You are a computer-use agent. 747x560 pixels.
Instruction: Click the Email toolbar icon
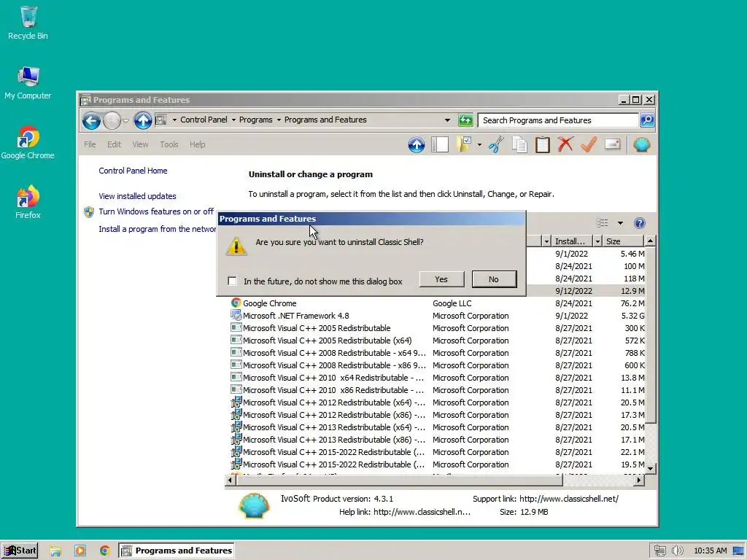tap(612, 145)
